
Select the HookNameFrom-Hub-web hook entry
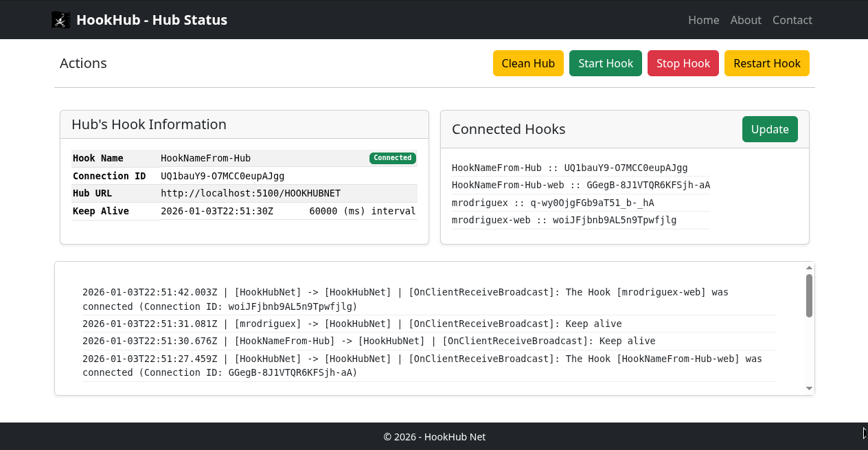tap(580, 185)
